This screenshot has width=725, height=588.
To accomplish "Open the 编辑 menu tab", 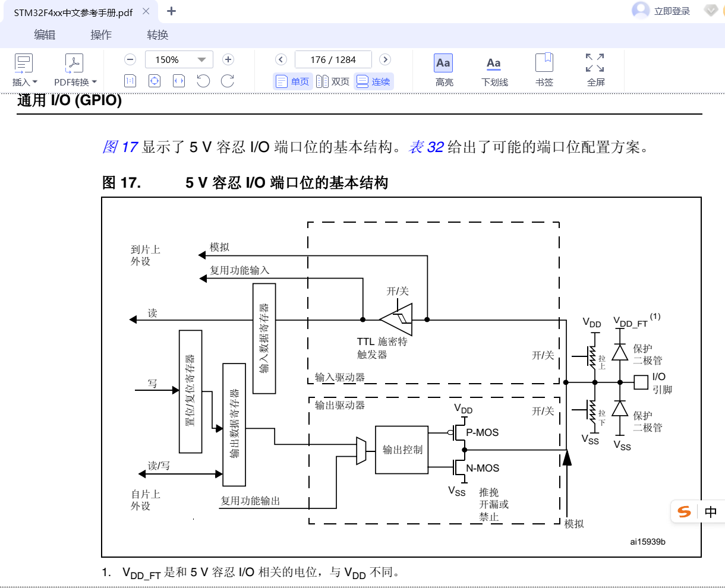I will click(x=45, y=35).
